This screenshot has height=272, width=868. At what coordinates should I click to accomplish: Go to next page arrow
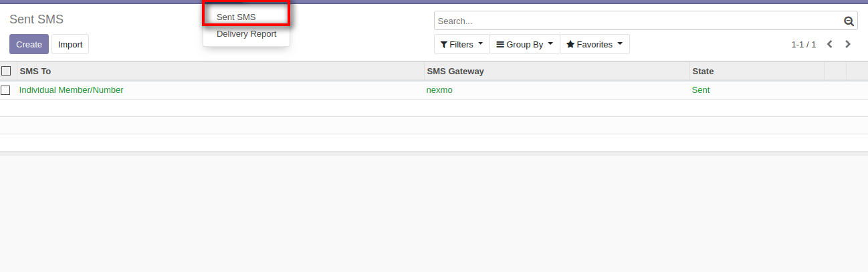pyautogui.click(x=848, y=45)
